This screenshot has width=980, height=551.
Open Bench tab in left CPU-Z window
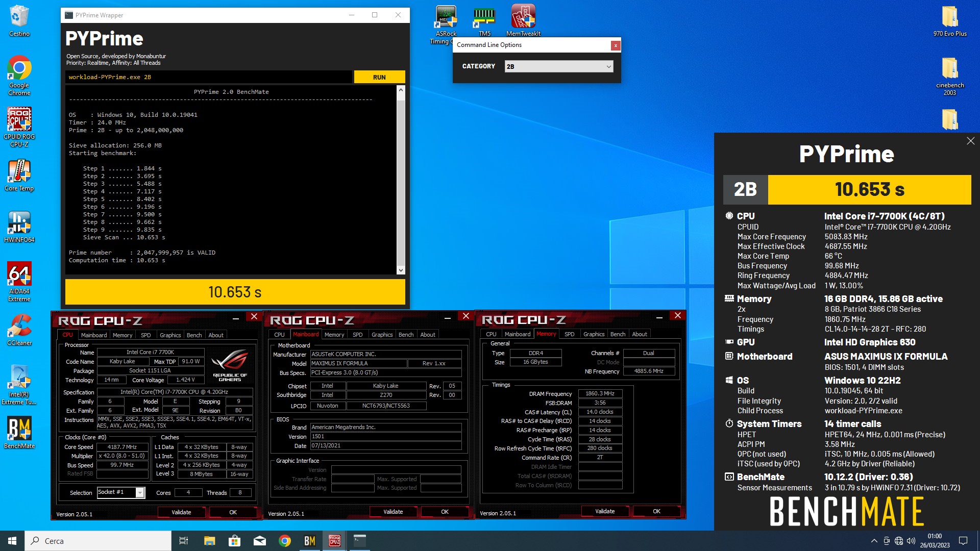click(194, 335)
